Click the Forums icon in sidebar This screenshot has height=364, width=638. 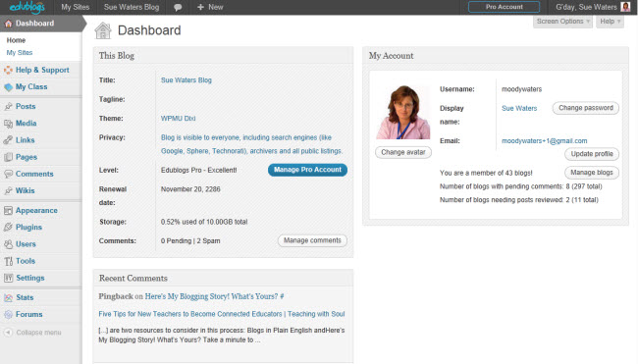(x=8, y=314)
